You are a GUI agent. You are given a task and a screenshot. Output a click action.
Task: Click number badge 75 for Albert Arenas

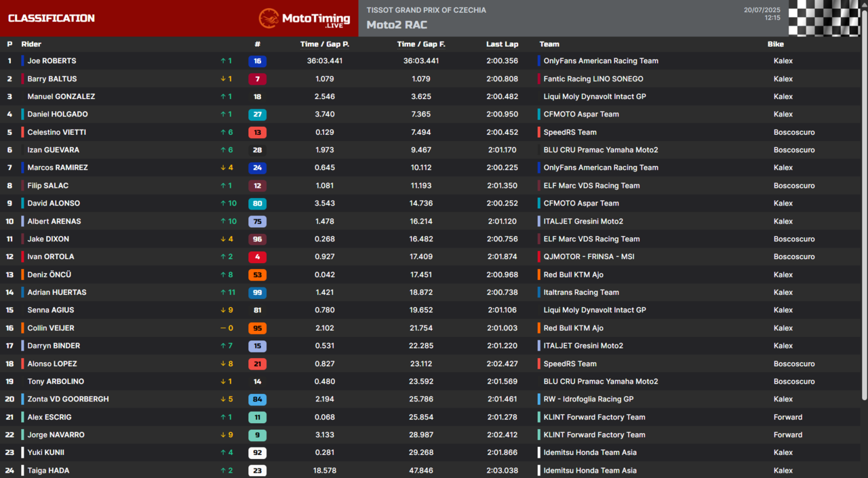point(257,221)
